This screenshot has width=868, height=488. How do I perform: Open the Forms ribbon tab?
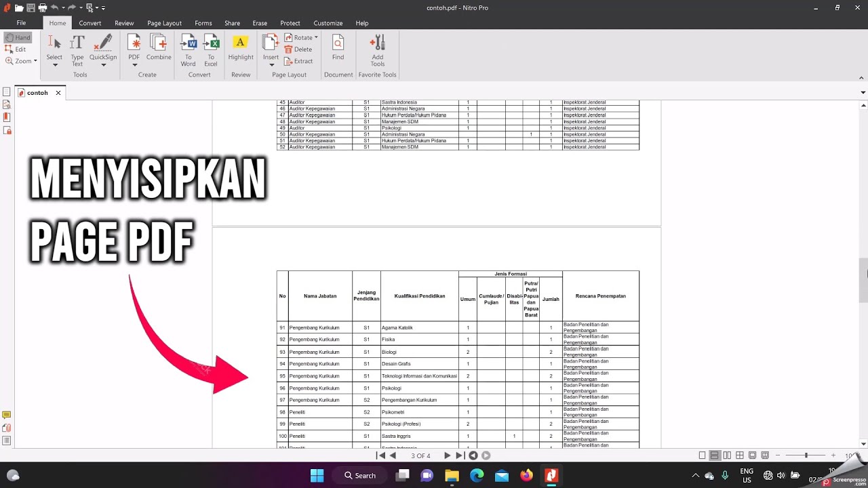tap(203, 23)
